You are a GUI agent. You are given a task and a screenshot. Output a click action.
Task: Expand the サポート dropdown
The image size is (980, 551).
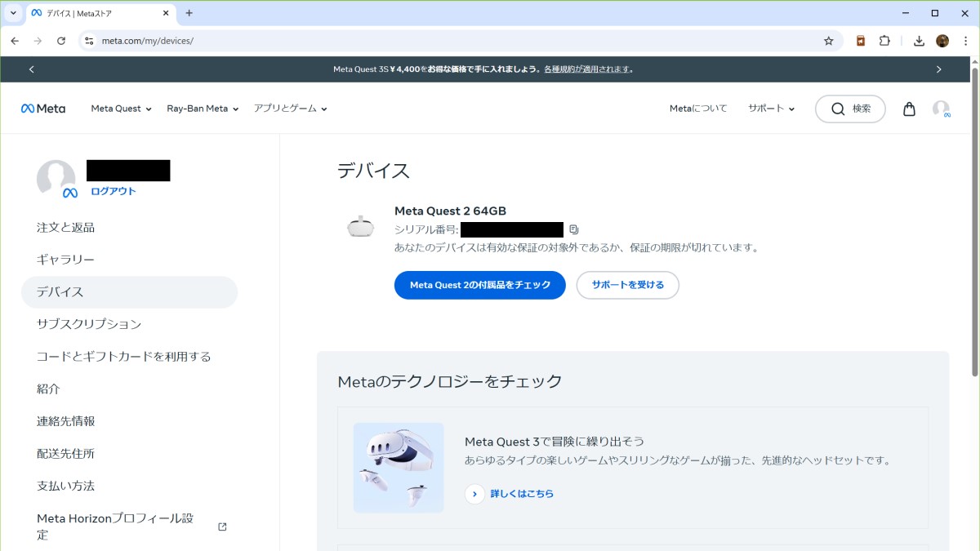pyautogui.click(x=771, y=109)
